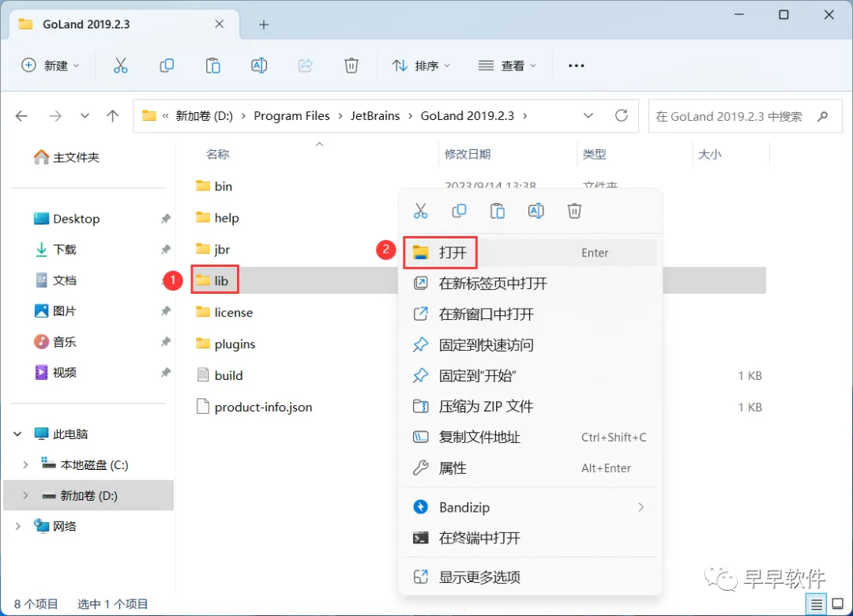Open a new tab with the plus button
The height and width of the screenshot is (616, 853).
click(264, 24)
